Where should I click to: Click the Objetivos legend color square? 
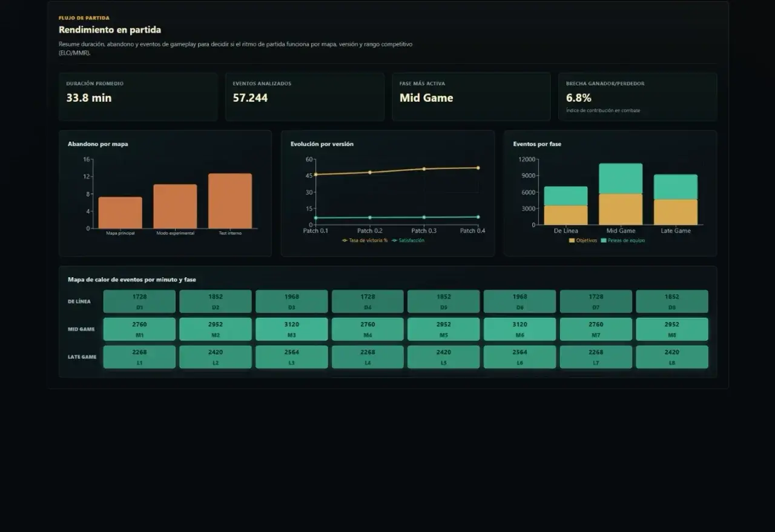tap(572, 240)
